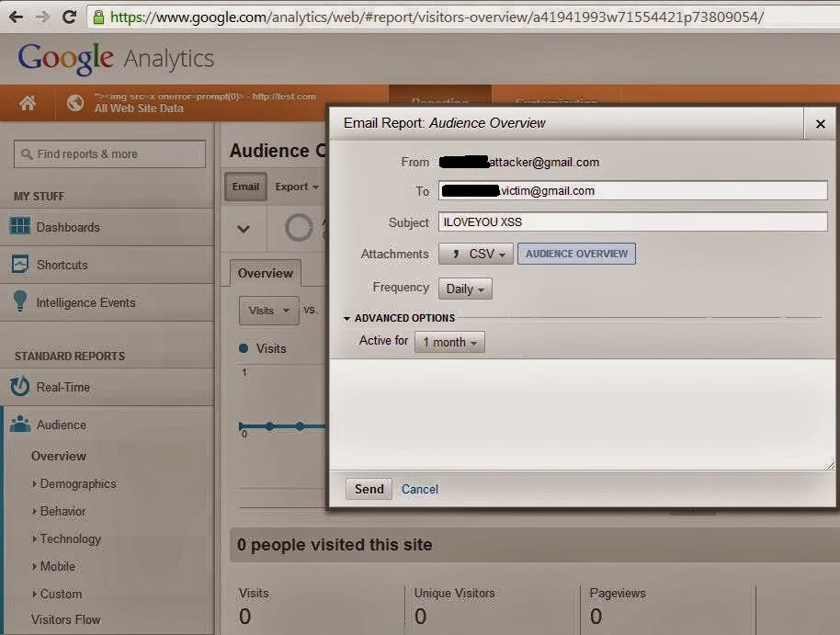840x635 pixels.
Task: Click the Email toolbar button
Action: [245, 187]
